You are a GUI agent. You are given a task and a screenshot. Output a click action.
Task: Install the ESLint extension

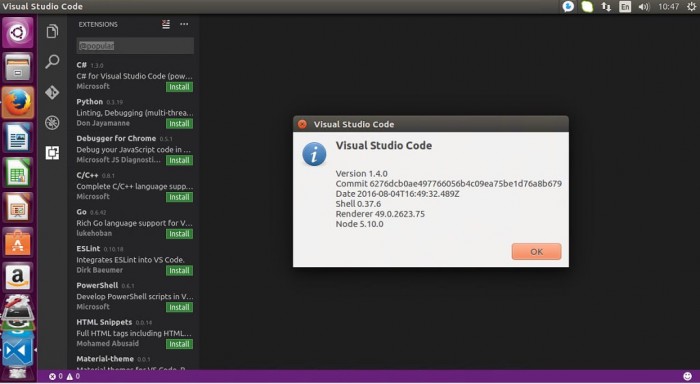click(x=179, y=271)
